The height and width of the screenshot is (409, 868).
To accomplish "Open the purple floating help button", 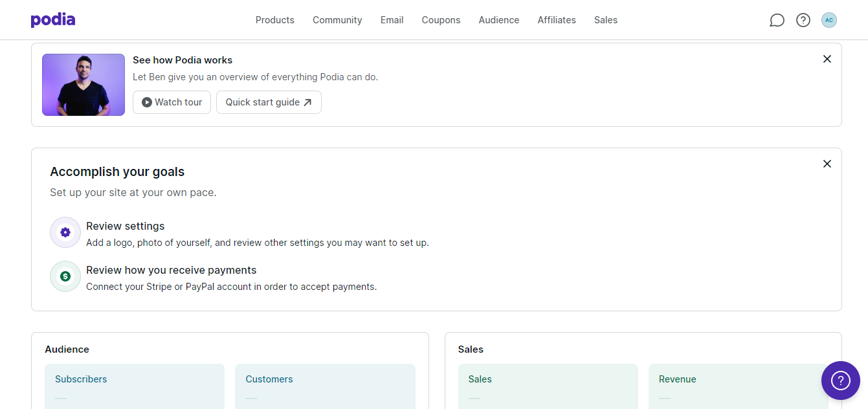I will click(x=840, y=381).
